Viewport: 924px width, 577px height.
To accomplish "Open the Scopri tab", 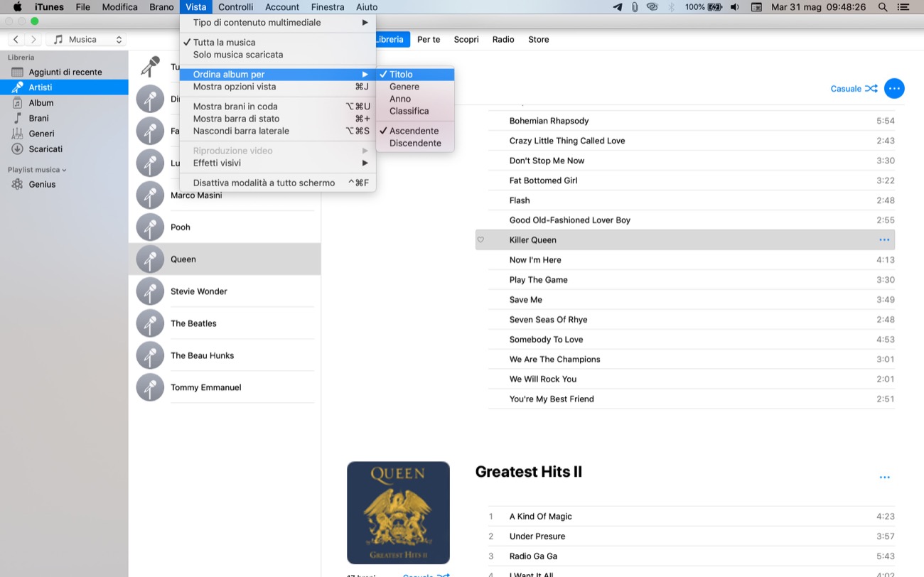I will point(466,40).
